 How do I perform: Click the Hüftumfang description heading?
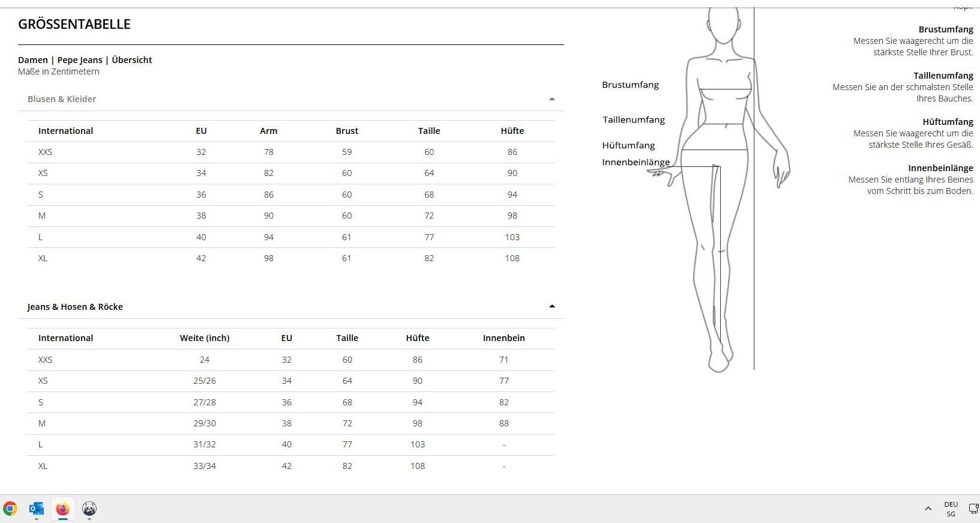click(948, 122)
